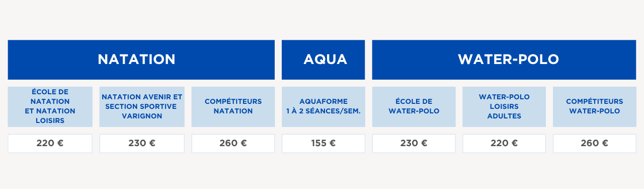
Task: Select the 220 € price under Water-Polo Loisirs
Action: pos(504,143)
